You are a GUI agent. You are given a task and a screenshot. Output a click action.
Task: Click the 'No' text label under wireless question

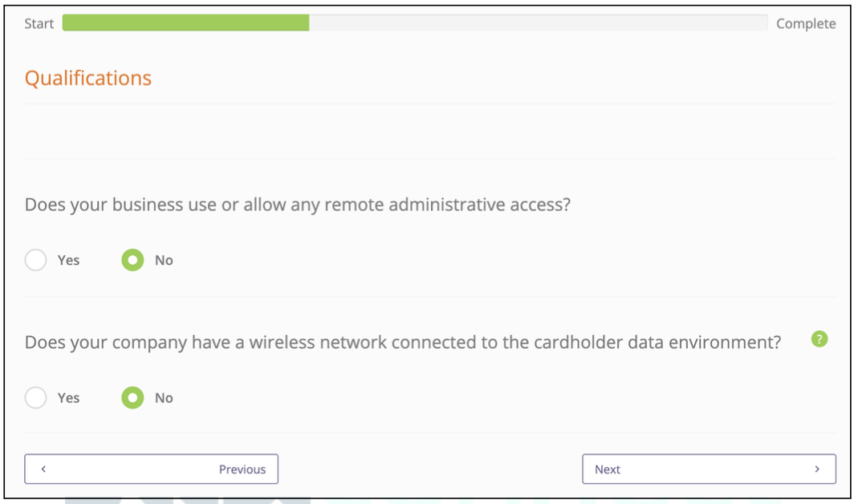tap(164, 397)
